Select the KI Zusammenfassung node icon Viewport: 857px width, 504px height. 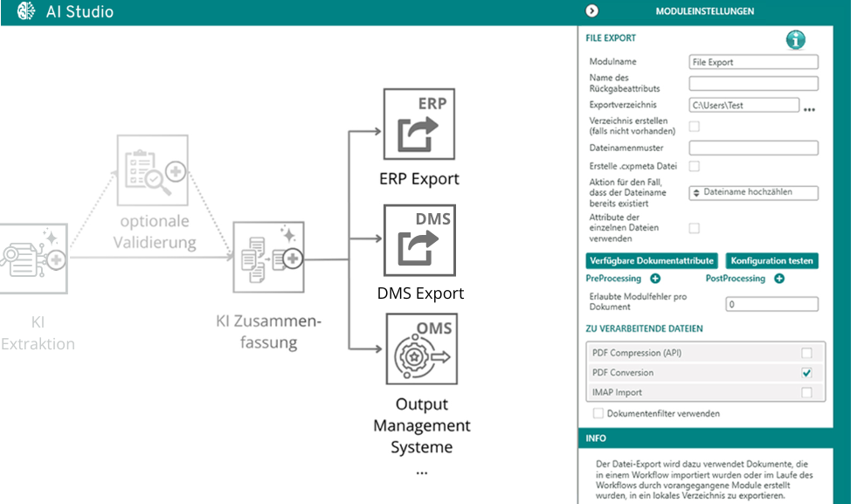(x=268, y=257)
